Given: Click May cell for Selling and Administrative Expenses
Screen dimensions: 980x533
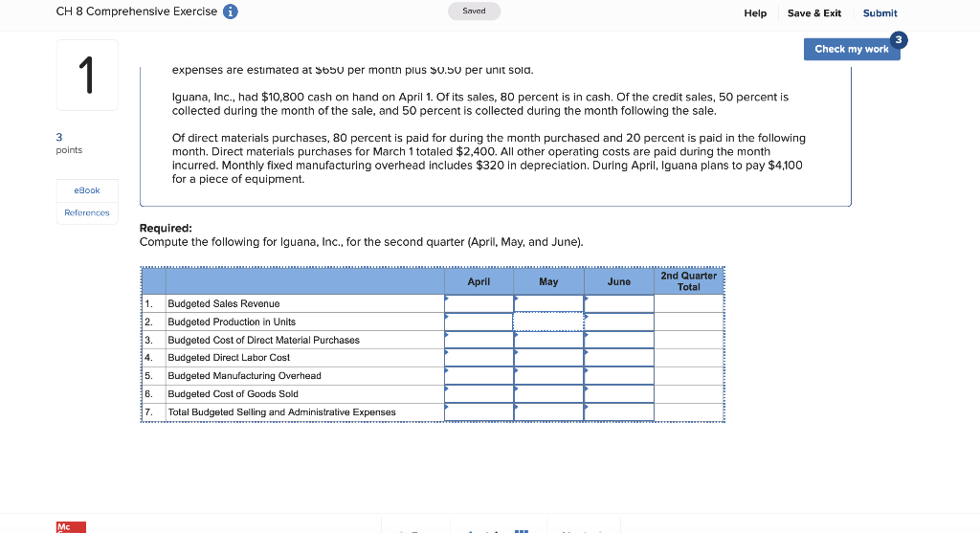Looking at the screenshot, I should click(x=548, y=412).
